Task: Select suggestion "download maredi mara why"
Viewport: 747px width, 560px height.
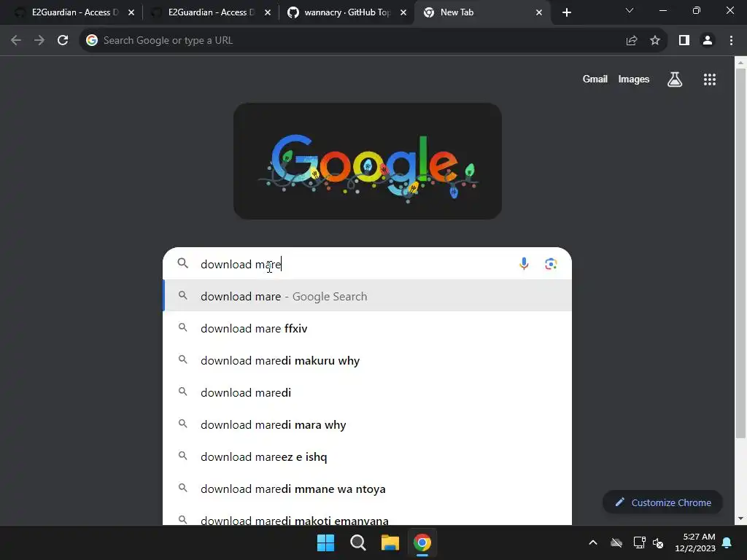Action: (x=368, y=425)
